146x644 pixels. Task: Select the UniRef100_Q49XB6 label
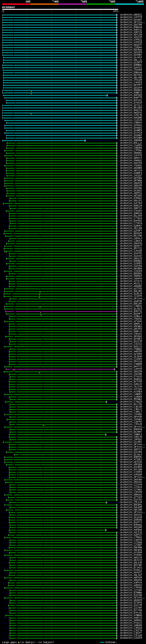pyautogui.click(x=131, y=480)
